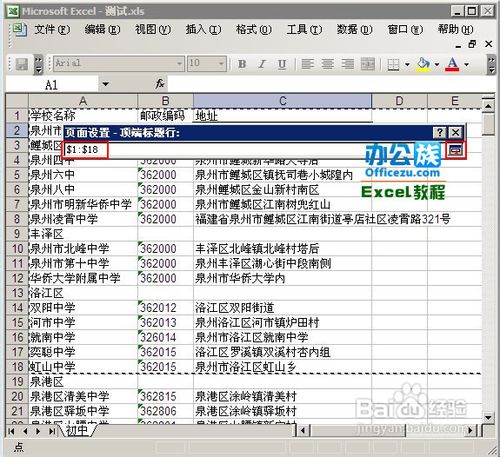Open the Name Box dropdown arrow
This screenshot has height=457, width=500.
[105, 84]
